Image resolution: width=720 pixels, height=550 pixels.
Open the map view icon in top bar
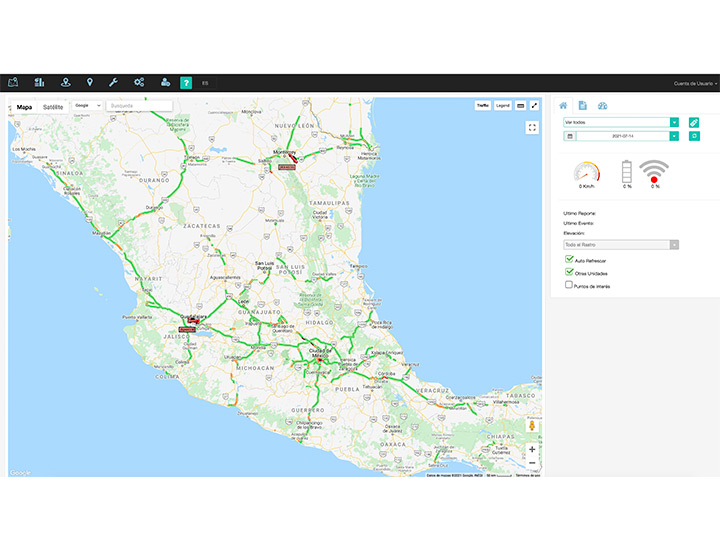[13, 82]
